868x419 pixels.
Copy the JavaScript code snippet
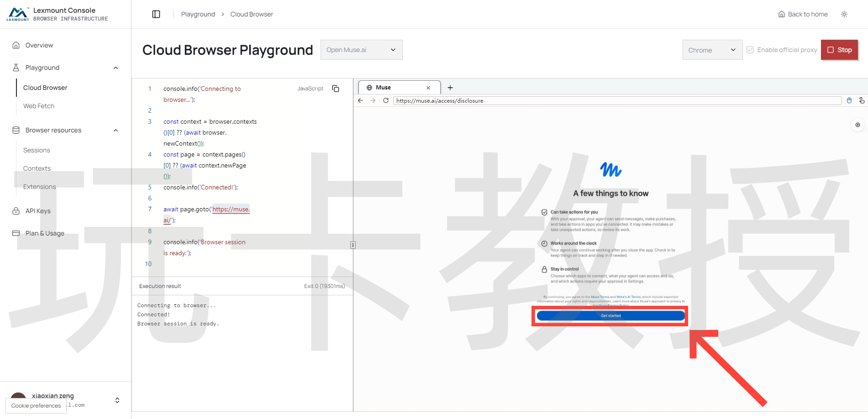click(336, 89)
